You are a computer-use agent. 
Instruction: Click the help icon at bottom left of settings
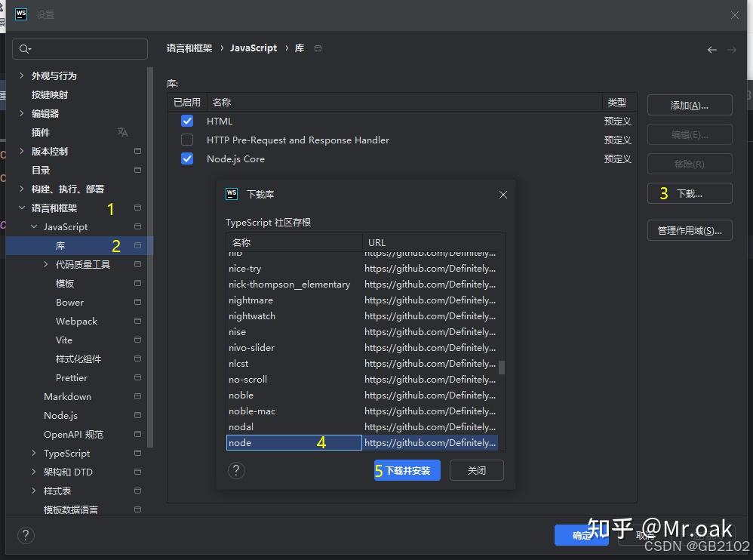click(x=26, y=535)
